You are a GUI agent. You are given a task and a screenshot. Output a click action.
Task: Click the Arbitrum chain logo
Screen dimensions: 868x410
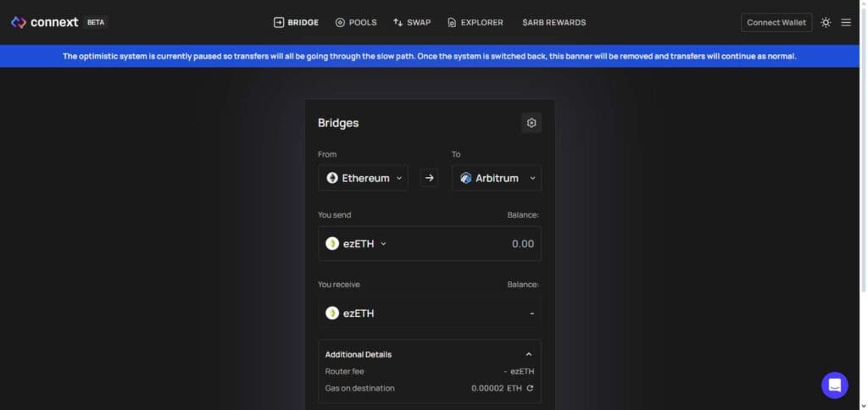click(x=465, y=178)
